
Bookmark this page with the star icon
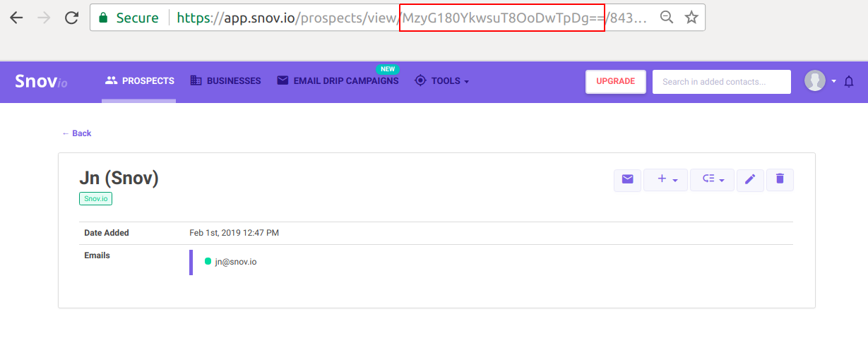691,18
